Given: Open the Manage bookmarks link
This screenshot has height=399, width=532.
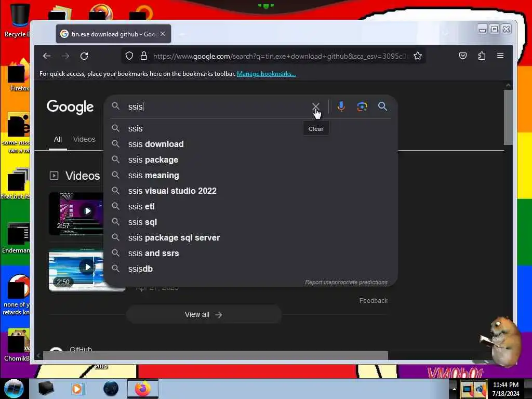Looking at the screenshot, I should click(x=267, y=74).
